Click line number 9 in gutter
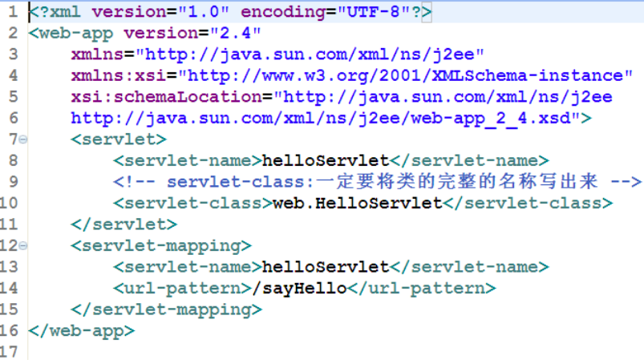 [x=13, y=182]
